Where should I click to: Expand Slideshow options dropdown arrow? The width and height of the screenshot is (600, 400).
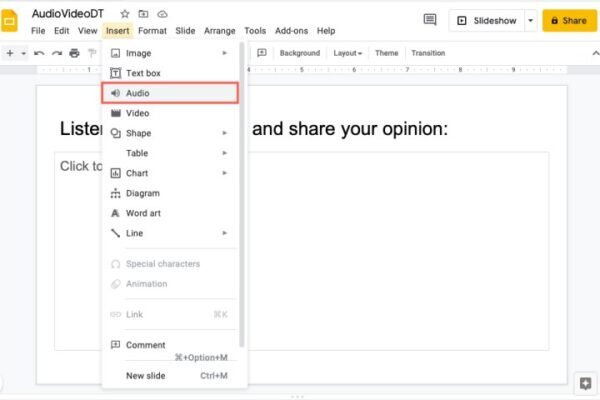(x=531, y=21)
